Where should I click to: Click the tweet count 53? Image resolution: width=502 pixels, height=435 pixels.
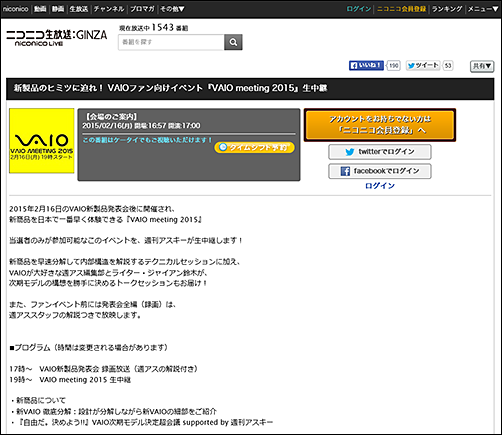pos(448,65)
